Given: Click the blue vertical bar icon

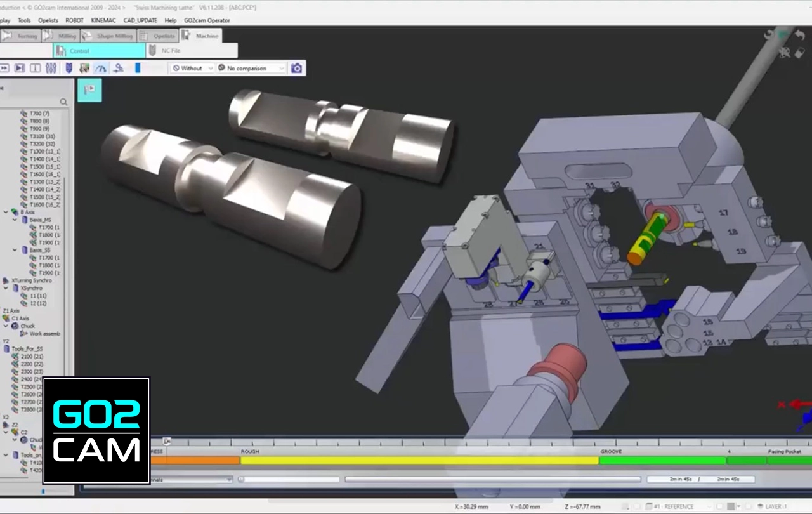Looking at the screenshot, I should point(138,68).
